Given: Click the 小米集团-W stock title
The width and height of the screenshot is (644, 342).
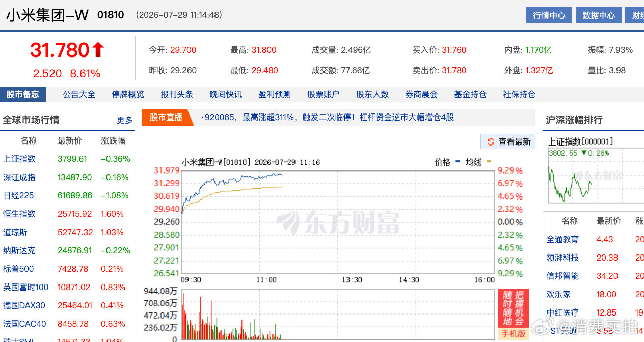Looking at the screenshot, I should (x=47, y=15).
